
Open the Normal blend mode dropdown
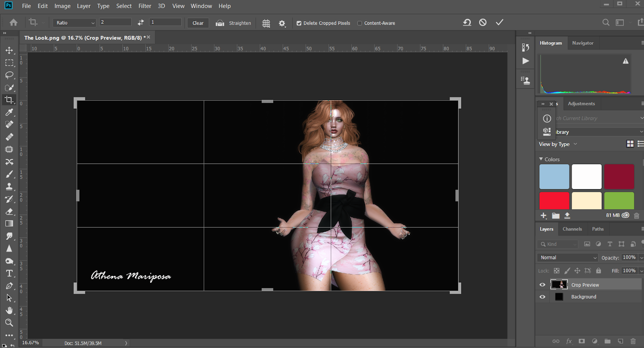click(x=568, y=257)
